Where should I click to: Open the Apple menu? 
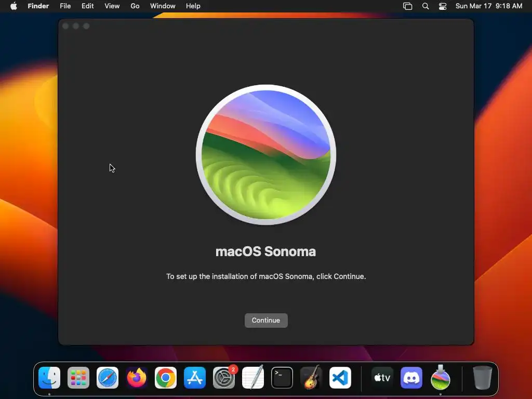pyautogui.click(x=14, y=6)
